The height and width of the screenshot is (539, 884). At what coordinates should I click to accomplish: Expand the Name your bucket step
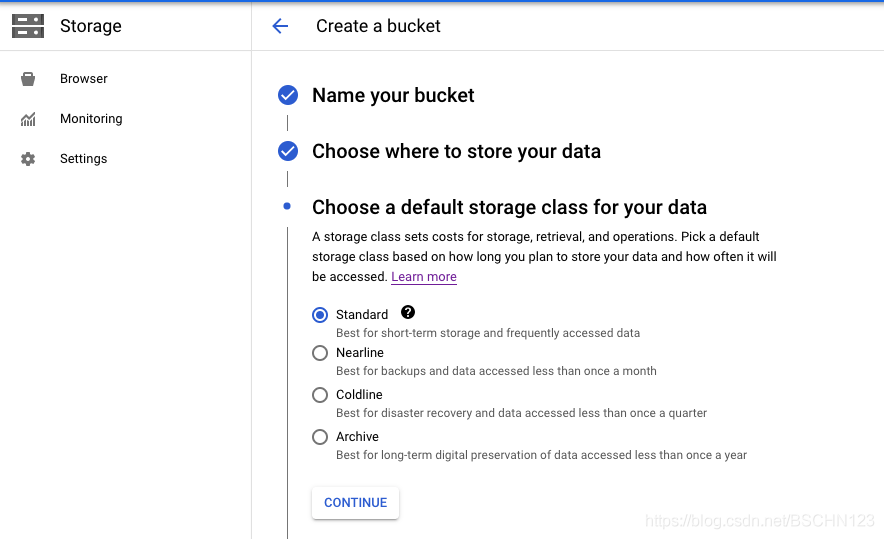393,95
